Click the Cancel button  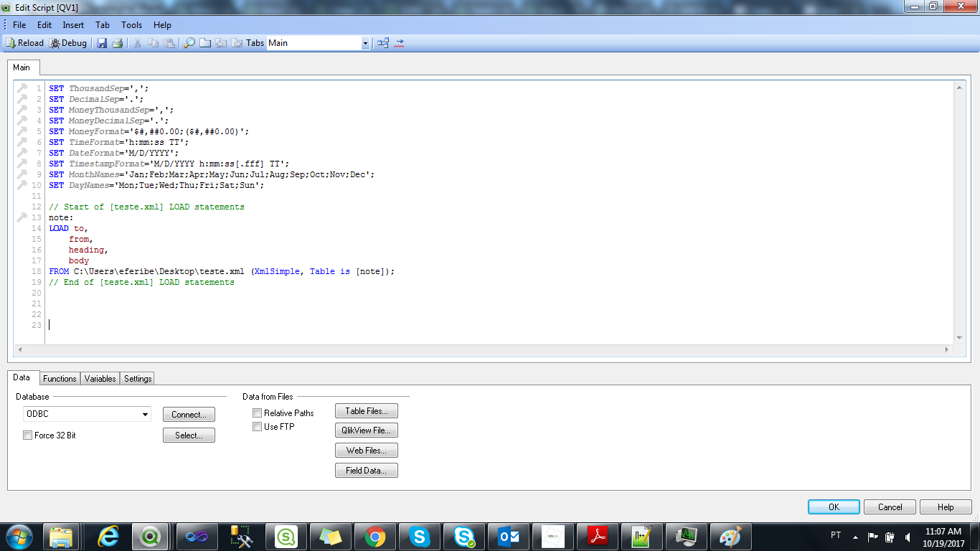[x=890, y=507]
